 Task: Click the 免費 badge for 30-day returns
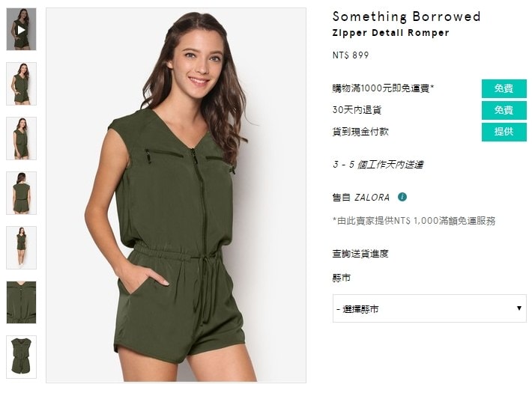[504, 110]
